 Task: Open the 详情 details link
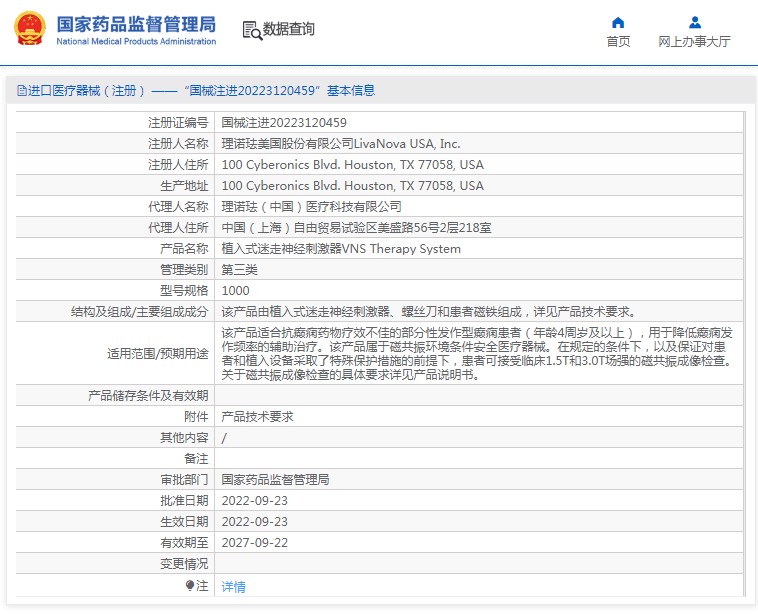[x=233, y=586]
